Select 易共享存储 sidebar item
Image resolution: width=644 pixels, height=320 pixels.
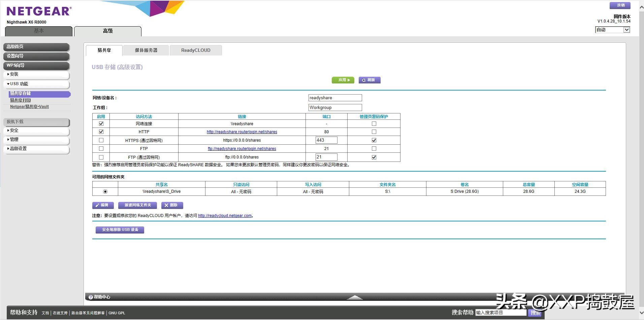pos(39,94)
